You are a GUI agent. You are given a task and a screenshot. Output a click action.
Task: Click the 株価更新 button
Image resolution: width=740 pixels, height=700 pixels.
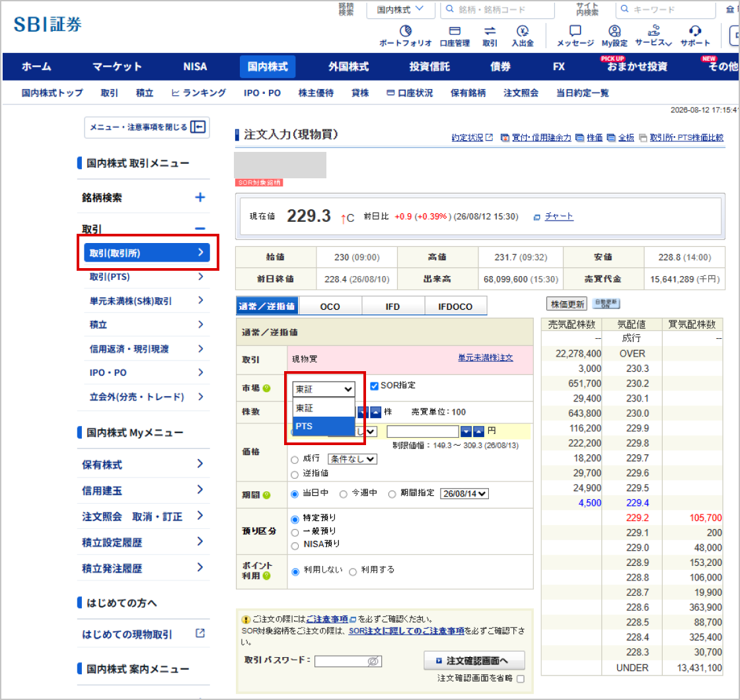click(x=568, y=304)
